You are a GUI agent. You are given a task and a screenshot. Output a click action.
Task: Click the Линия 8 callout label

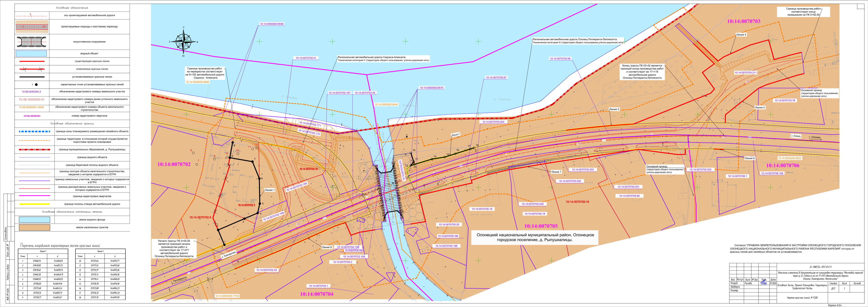(x=326, y=247)
